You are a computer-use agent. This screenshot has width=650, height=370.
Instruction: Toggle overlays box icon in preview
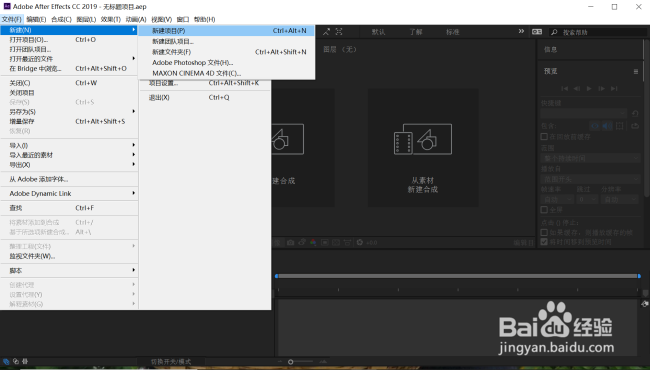(x=620, y=126)
